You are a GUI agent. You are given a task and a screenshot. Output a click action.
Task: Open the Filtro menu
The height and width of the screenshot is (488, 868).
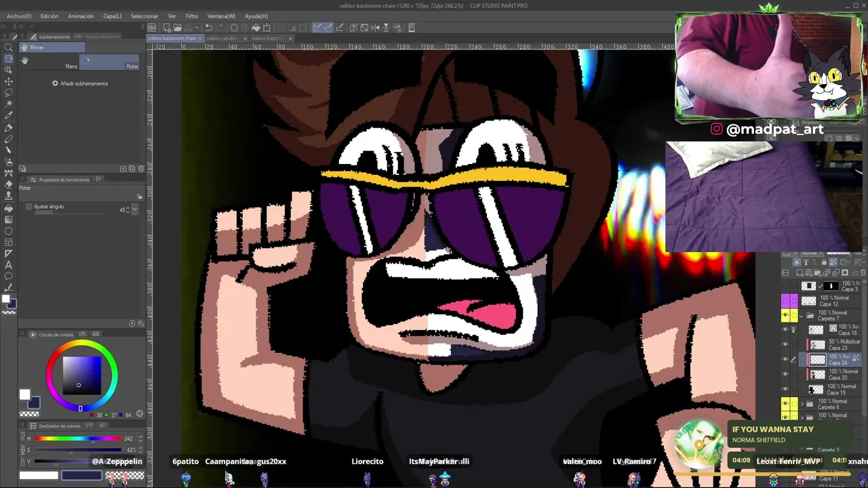pos(192,16)
